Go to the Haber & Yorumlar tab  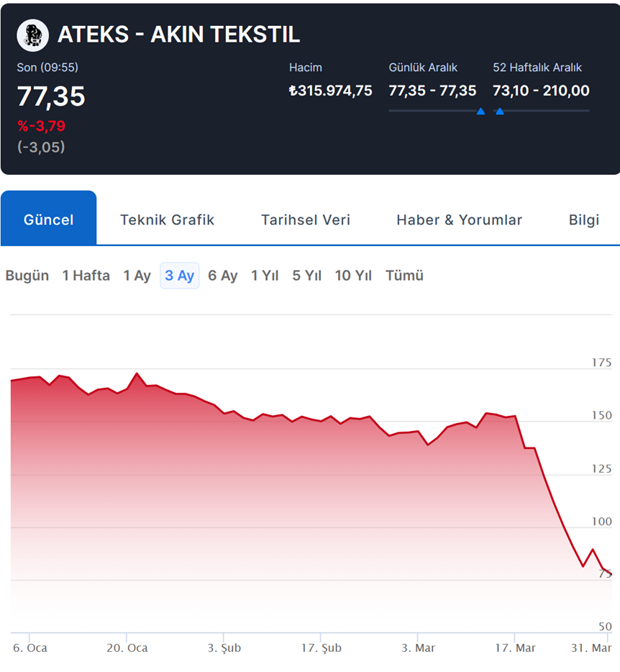[459, 219]
